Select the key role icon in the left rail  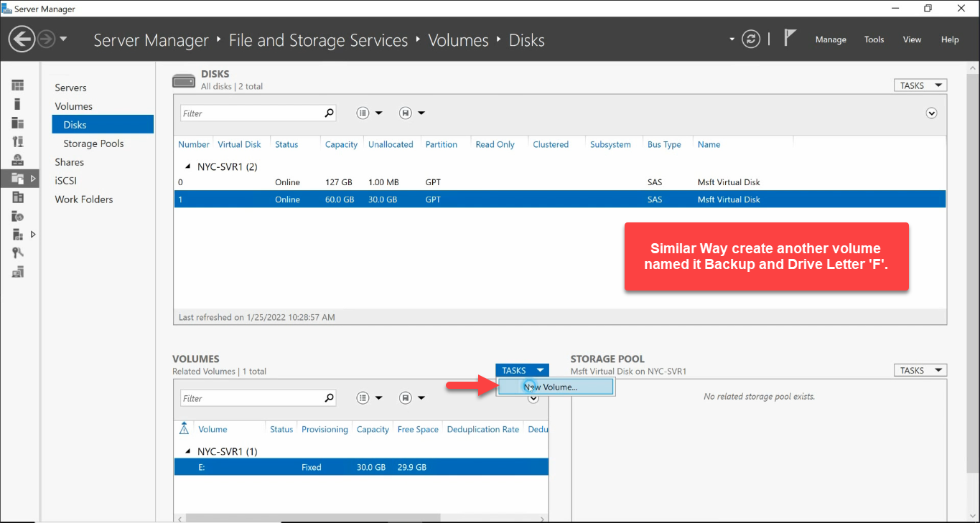pyautogui.click(x=18, y=253)
